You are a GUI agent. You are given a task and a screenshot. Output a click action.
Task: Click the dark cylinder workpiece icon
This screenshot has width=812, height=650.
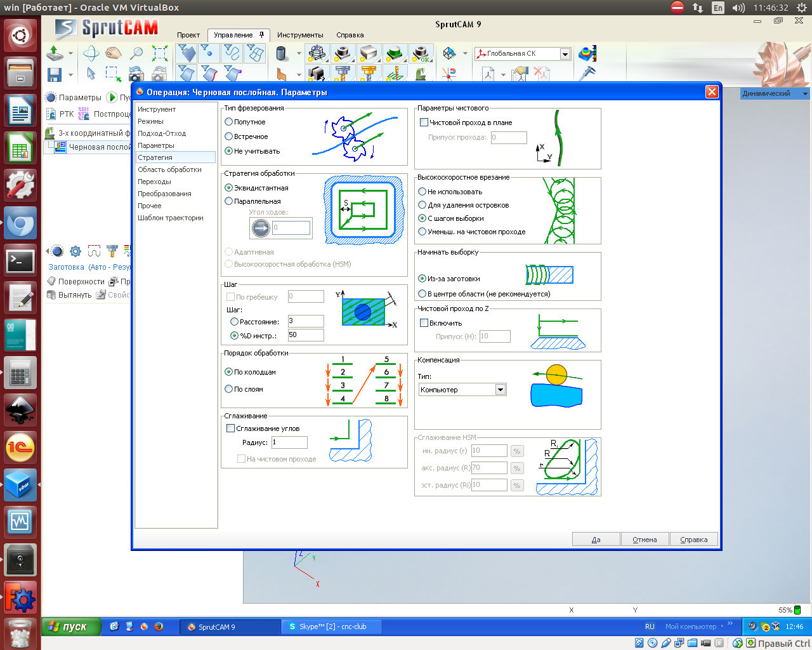pos(282,53)
